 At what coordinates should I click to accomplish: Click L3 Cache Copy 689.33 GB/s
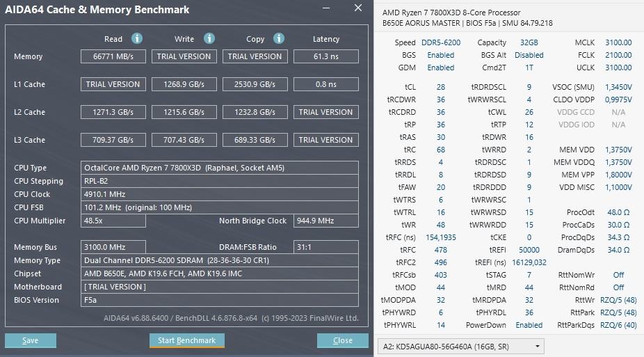[255, 140]
